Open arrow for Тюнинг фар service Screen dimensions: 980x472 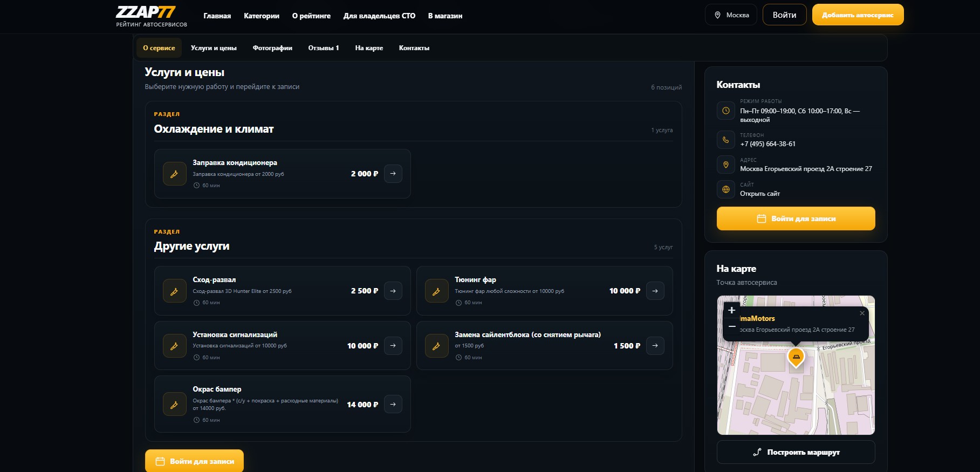(x=655, y=291)
